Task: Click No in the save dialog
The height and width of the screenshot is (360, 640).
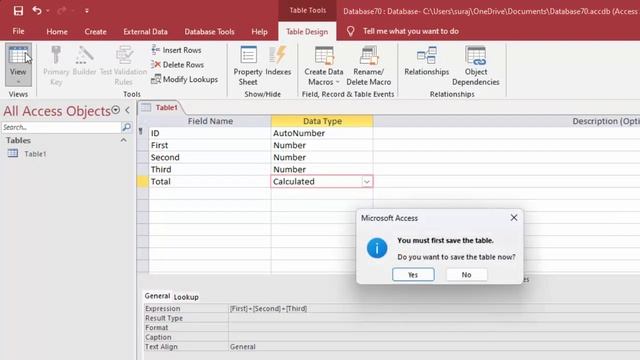Action: point(467,275)
